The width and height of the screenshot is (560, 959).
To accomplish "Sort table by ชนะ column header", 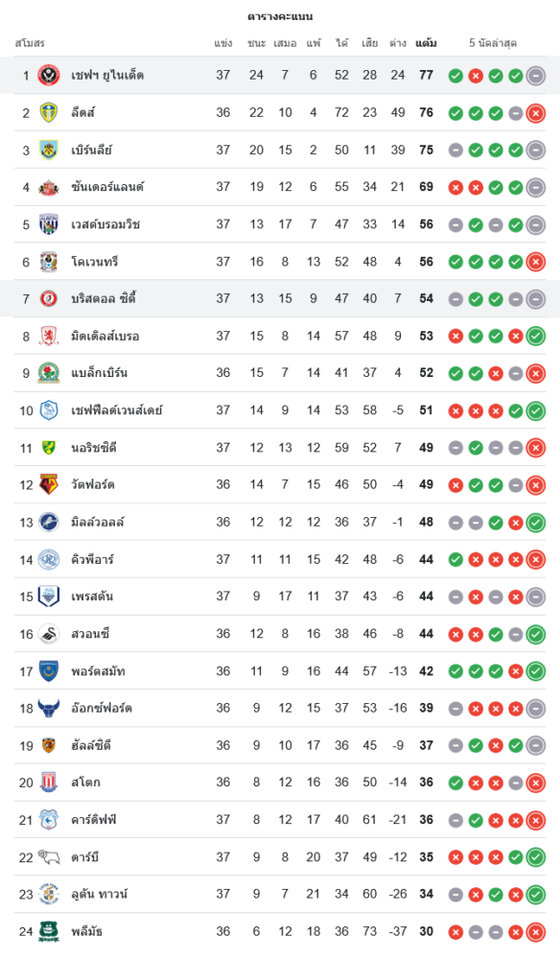I will (257, 43).
